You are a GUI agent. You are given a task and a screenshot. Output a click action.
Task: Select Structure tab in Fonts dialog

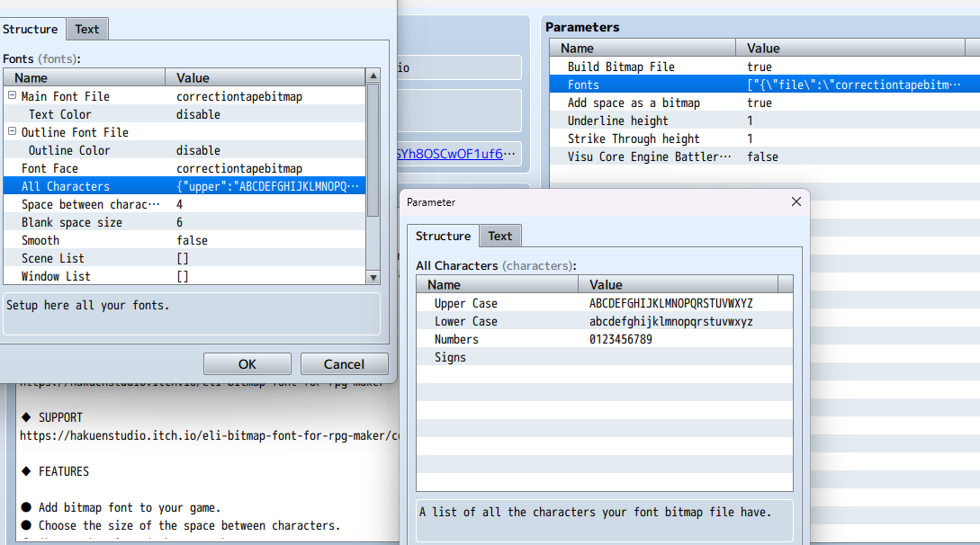[x=30, y=29]
